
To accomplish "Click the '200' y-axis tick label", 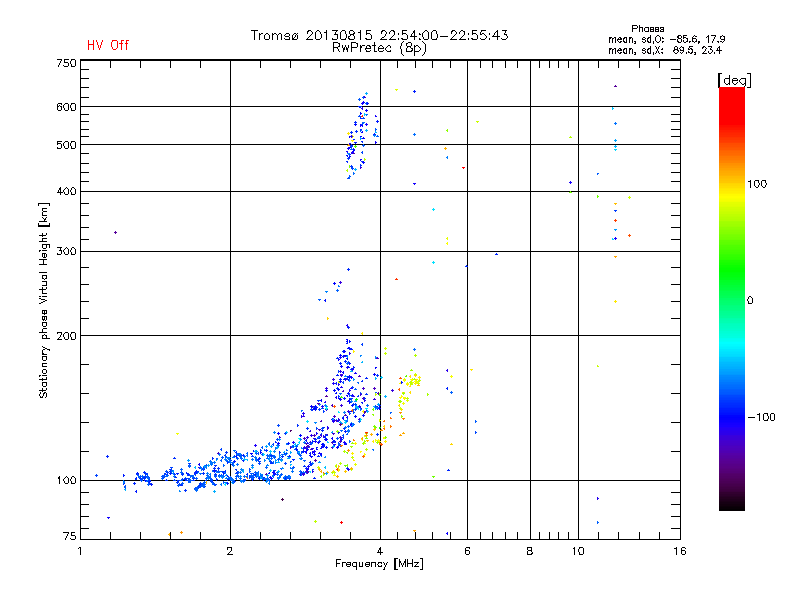I will pyautogui.click(x=66, y=336).
